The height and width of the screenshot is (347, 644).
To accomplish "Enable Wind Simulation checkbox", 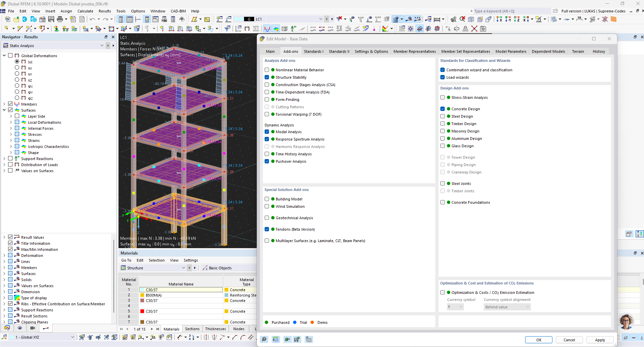I will point(267,206).
